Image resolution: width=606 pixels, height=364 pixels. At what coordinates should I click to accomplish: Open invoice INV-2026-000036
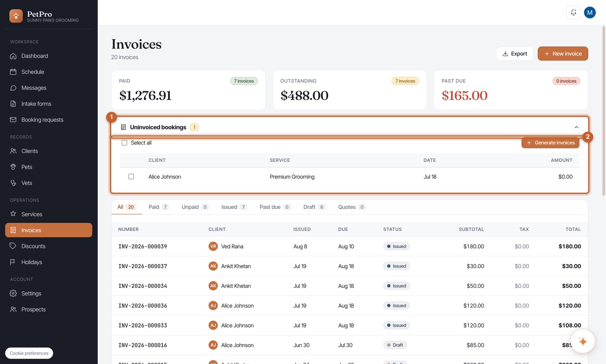pyautogui.click(x=143, y=306)
